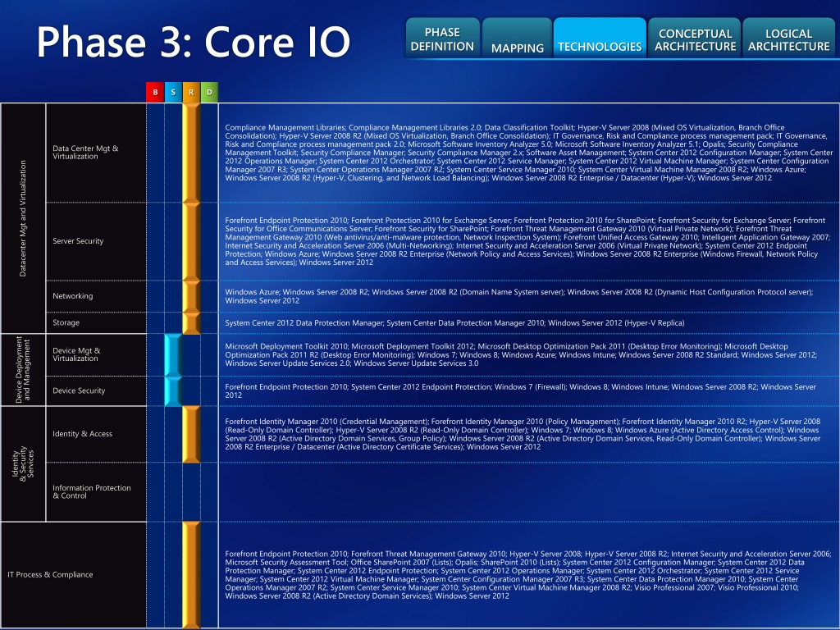The image size is (840, 630).
Task: Click the Compliance Management Libraries technologies paragraph
Action: click(529, 153)
